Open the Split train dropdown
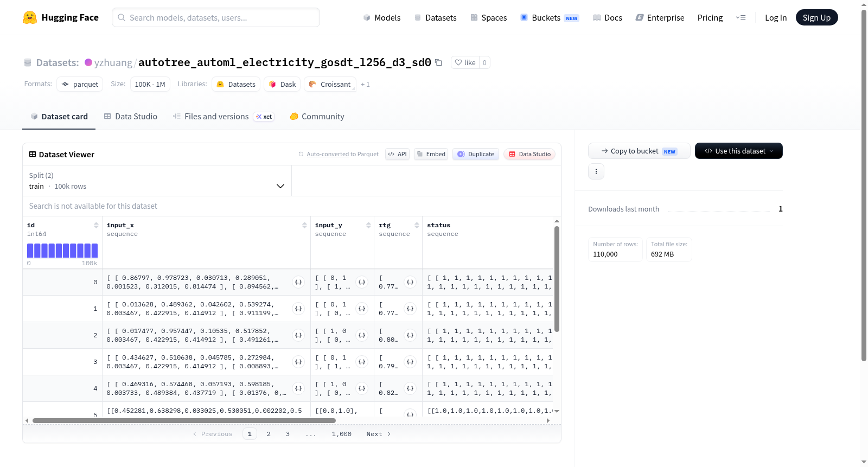 pos(157,181)
